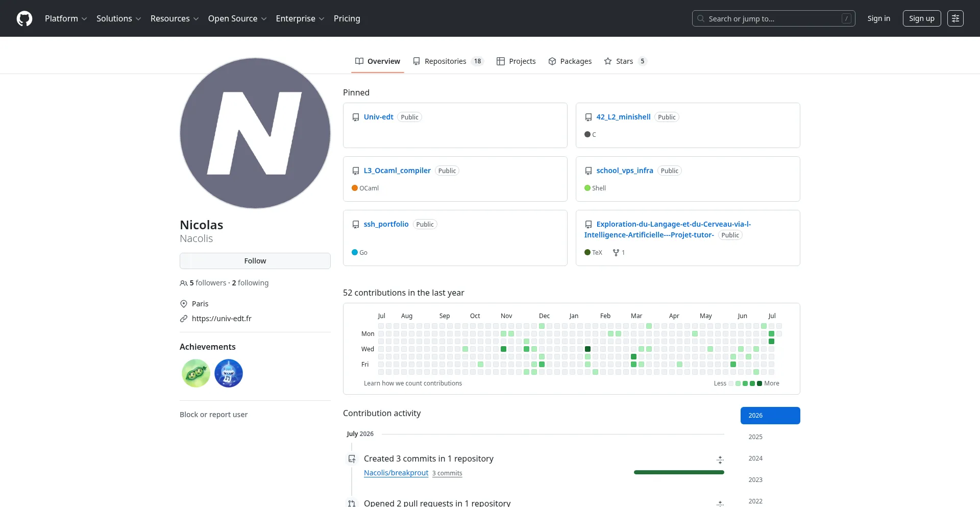Open the 42_L2_minishell repository link
Viewport: 980px width, 507px height.
tap(623, 117)
